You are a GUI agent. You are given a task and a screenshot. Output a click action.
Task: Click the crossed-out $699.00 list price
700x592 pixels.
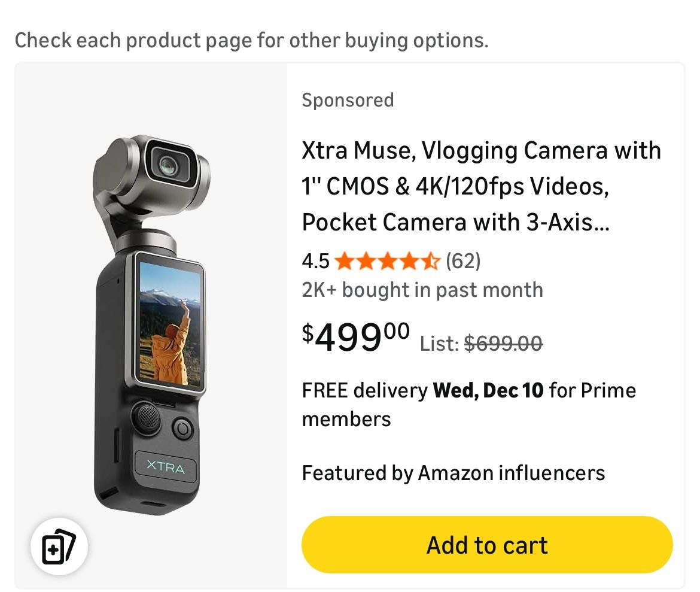tap(503, 343)
